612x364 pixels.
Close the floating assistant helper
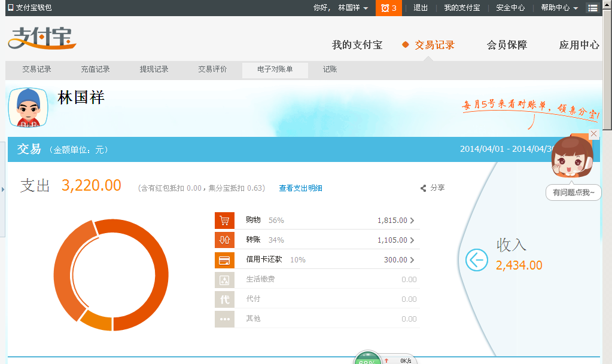(593, 134)
